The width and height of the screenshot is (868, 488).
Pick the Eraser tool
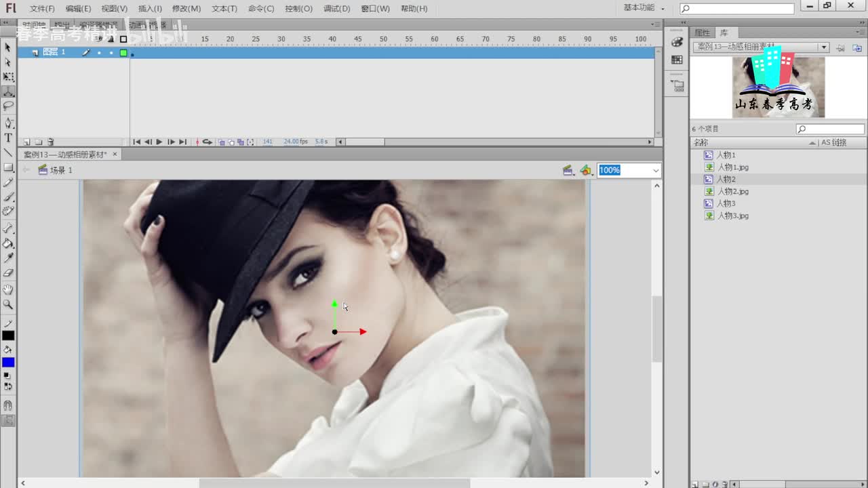[x=8, y=273]
